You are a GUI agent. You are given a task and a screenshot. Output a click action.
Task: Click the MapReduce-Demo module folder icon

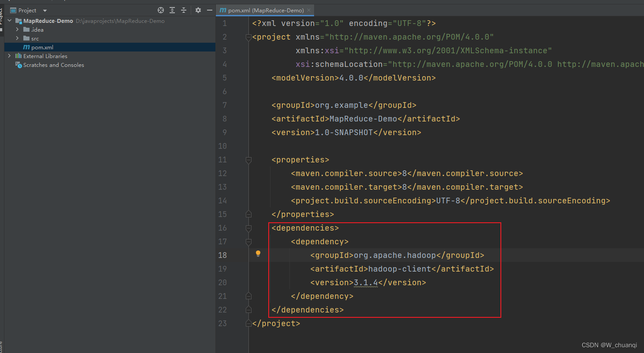click(19, 21)
